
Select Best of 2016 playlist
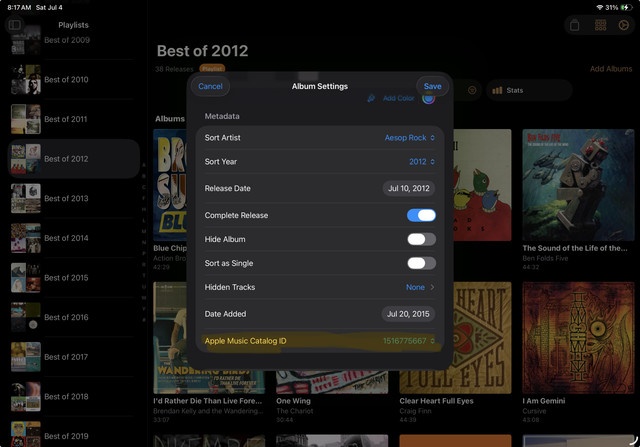[73, 317]
